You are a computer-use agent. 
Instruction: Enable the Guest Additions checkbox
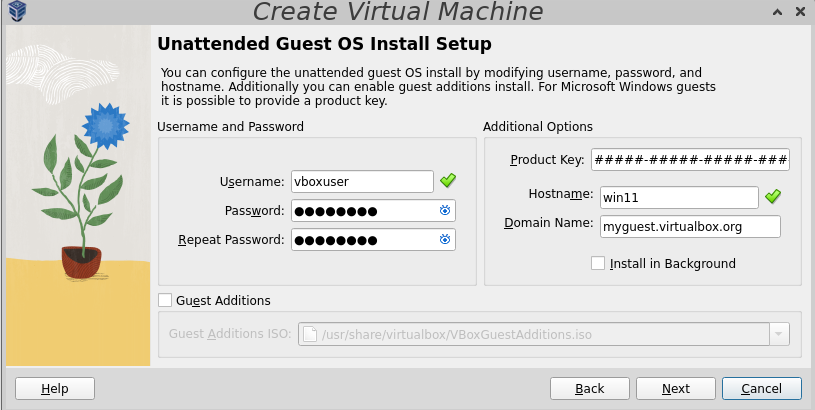(x=165, y=300)
